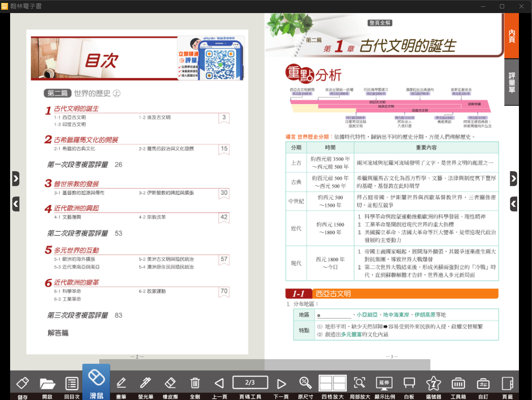Open the 白板 whiteboard tool
Screen dimensions: 532x400
tap(409, 383)
